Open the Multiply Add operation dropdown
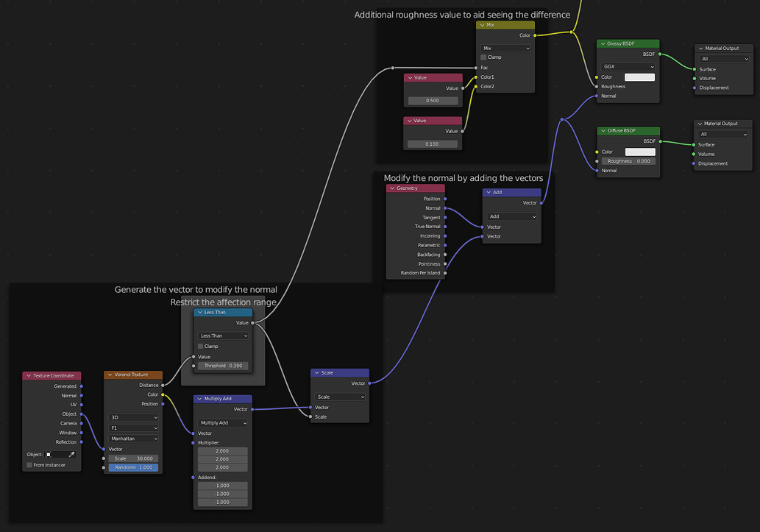 point(222,423)
